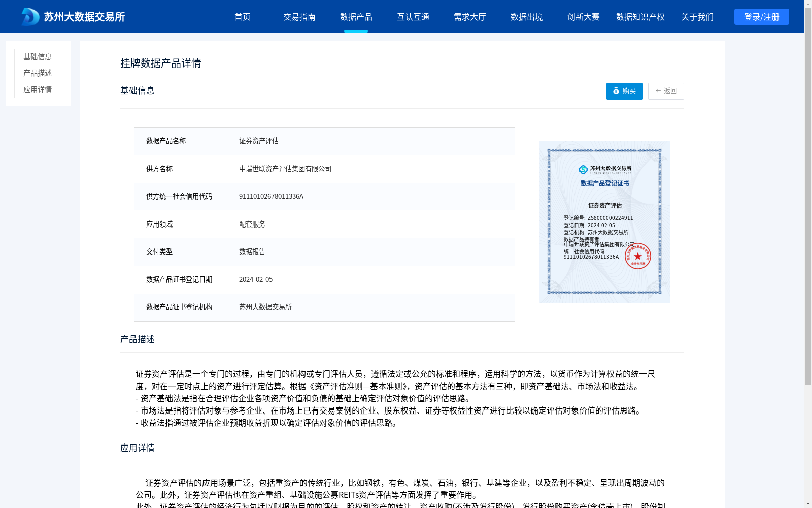812x508 pixels.
Task: Select the 证券资产评估 product name cell
Action: [x=373, y=141]
